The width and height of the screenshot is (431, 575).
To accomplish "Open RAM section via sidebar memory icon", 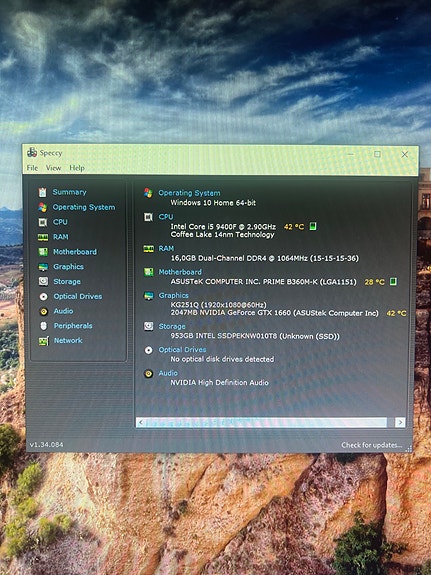I will pyautogui.click(x=43, y=237).
